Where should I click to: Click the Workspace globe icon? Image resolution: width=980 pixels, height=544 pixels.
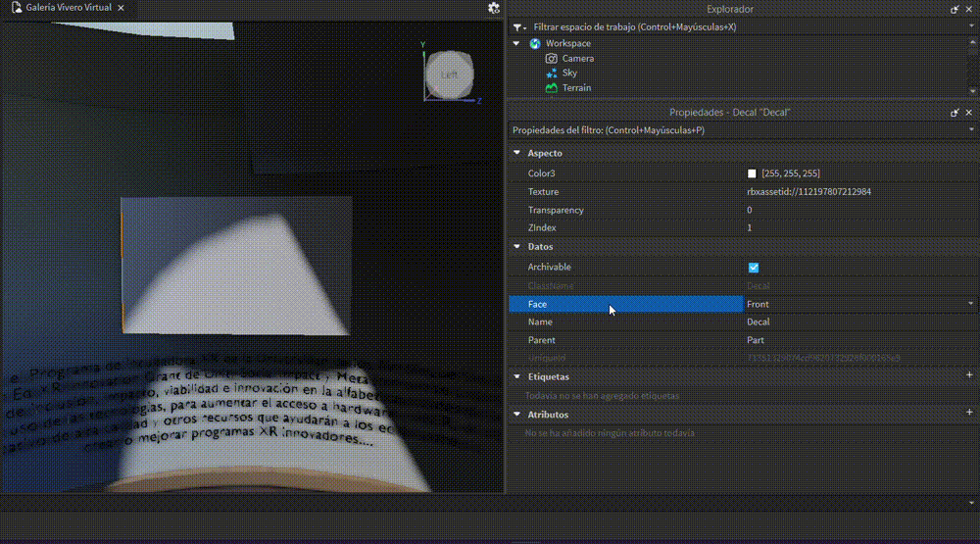pos(535,44)
